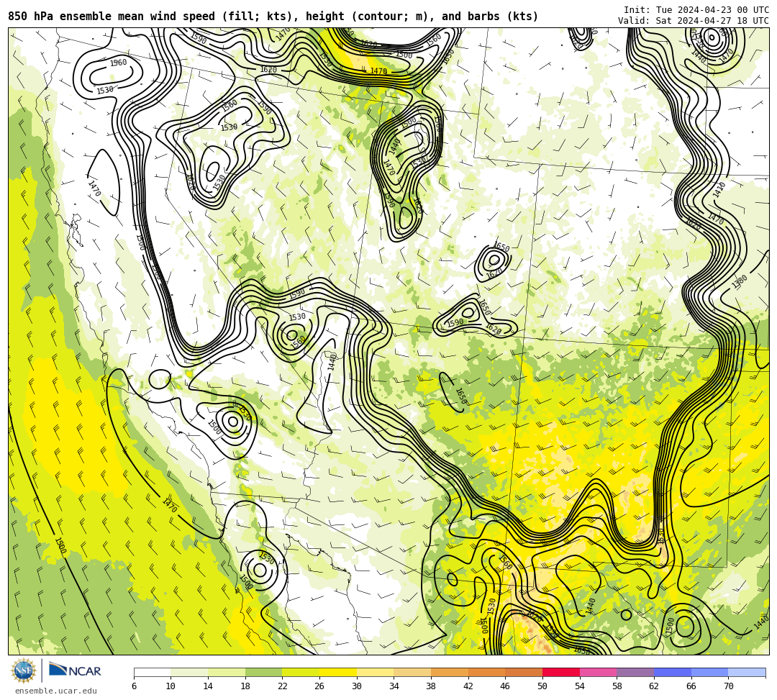This screenshot has height=700, width=777.
Task: Click the bright yellow 26–30 kts colorbar segment
Action: point(338,672)
